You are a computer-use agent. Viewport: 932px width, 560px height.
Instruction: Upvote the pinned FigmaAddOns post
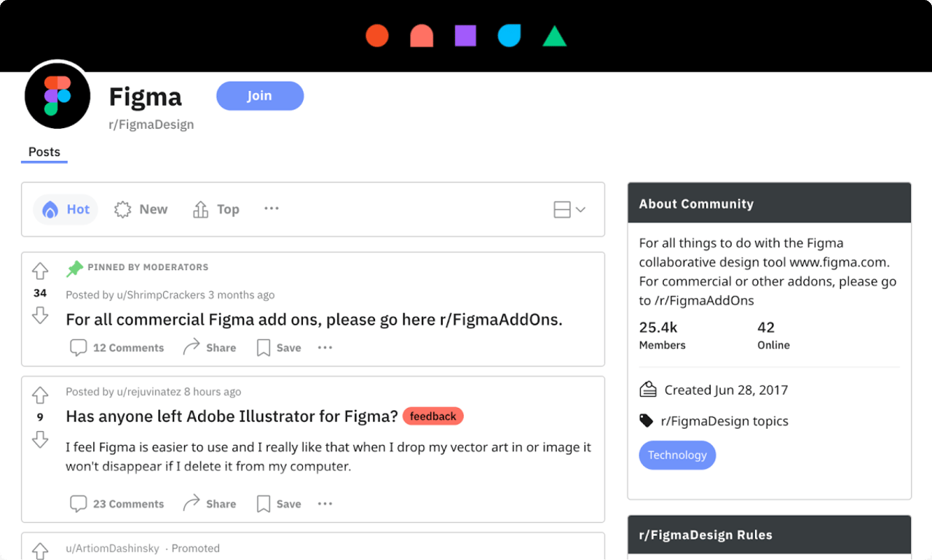40,270
